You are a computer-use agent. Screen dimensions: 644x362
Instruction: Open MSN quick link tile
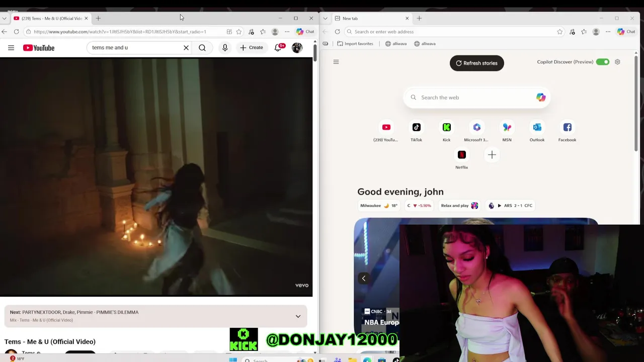click(507, 132)
